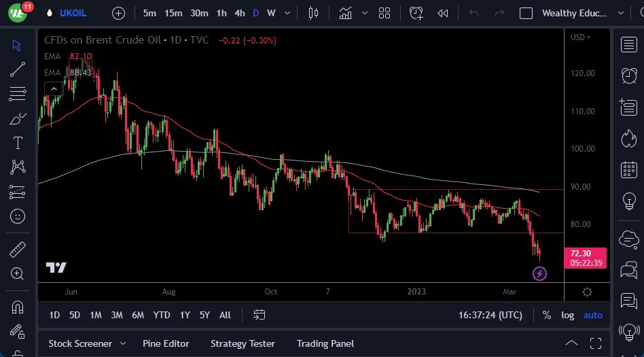Open the alerts clock panel

tap(416, 13)
